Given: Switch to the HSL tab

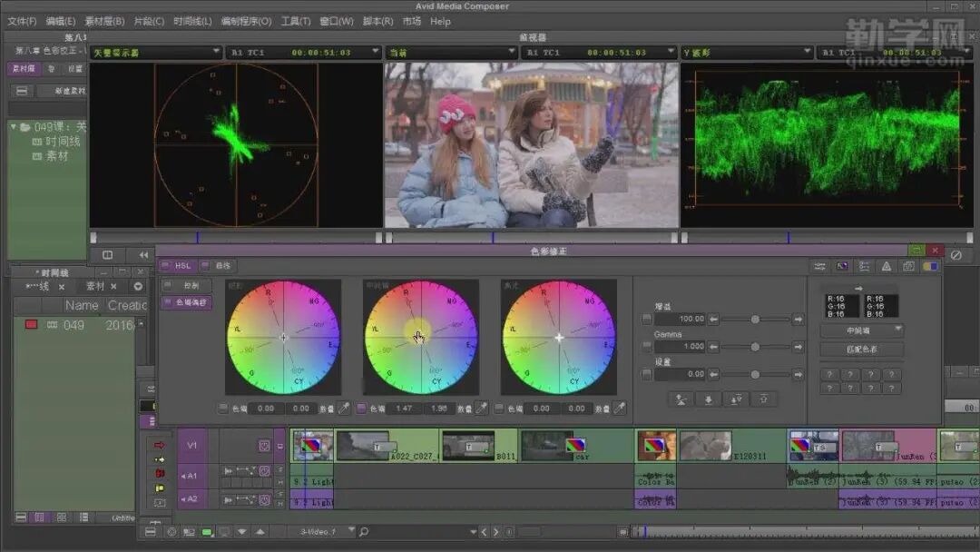Looking at the screenshot, I should 177,266.
